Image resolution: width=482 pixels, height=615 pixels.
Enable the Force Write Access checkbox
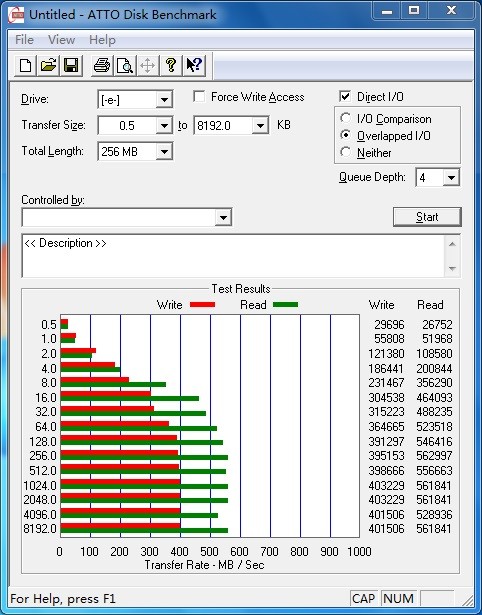coord(199,96)
